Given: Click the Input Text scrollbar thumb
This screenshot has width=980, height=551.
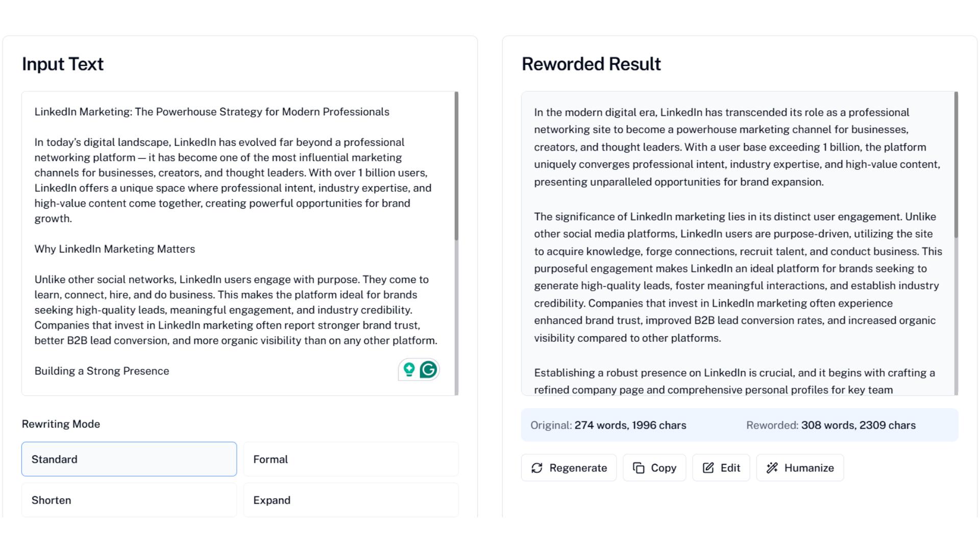Looking at the screenshot, I should pos(456,166).
